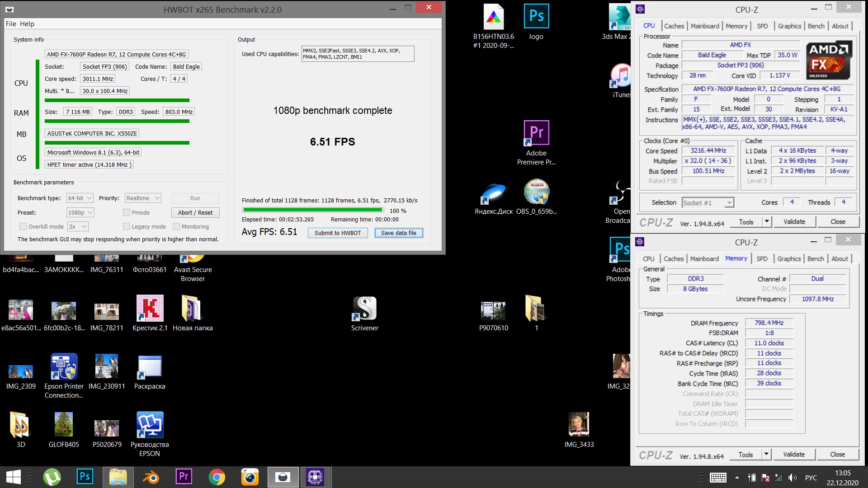Expand Tools dropdown arrow in upper CPU-Z
The width and height of the screenshot is (868, 488).
pos(767,222)
